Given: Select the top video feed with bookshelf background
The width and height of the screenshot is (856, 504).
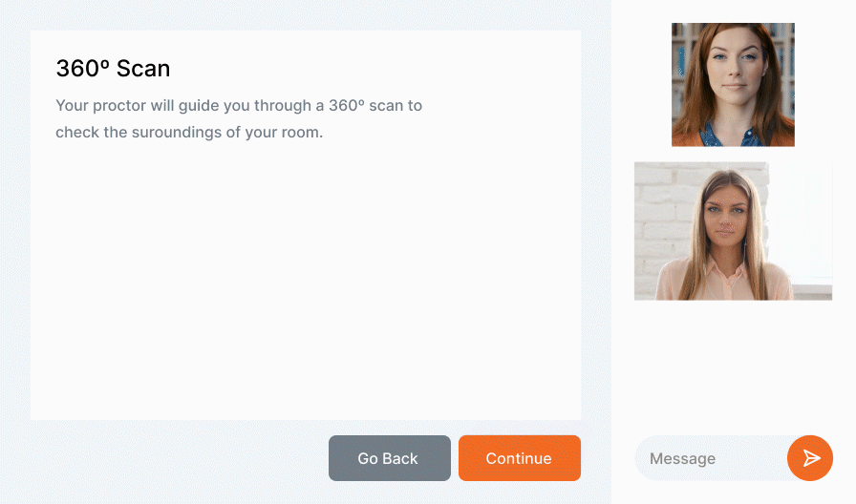Looking at the screenshot, I should coord(733,85).
